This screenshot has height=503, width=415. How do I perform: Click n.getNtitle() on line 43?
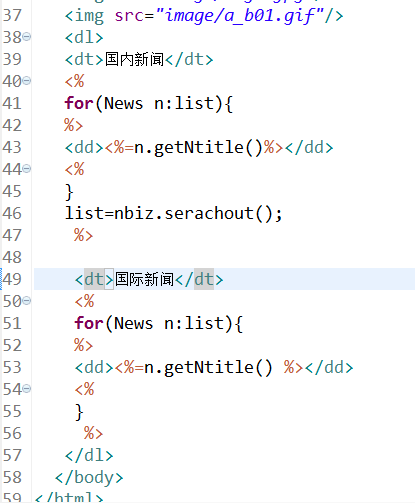199,148
